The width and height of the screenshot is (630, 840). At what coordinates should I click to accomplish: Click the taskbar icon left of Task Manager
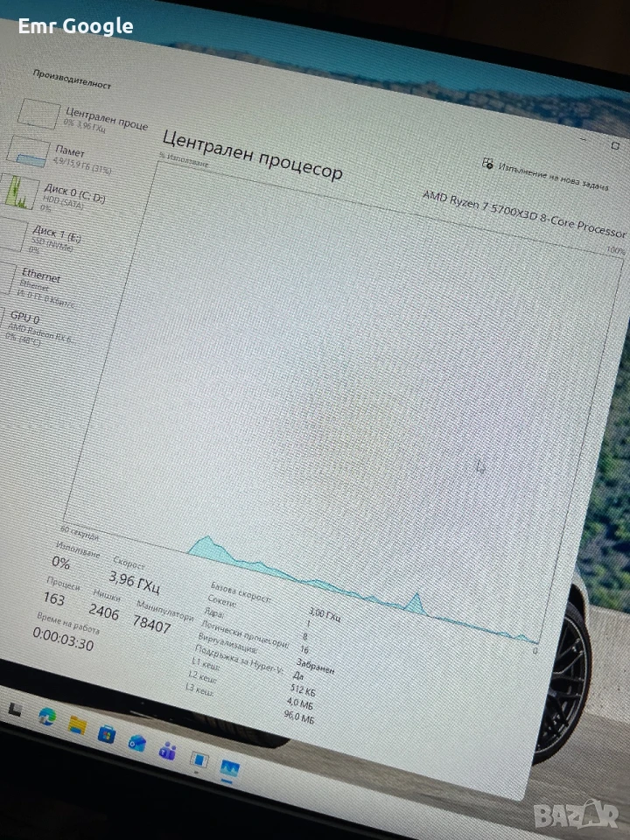pyautogui.click(x=199, y=760)
